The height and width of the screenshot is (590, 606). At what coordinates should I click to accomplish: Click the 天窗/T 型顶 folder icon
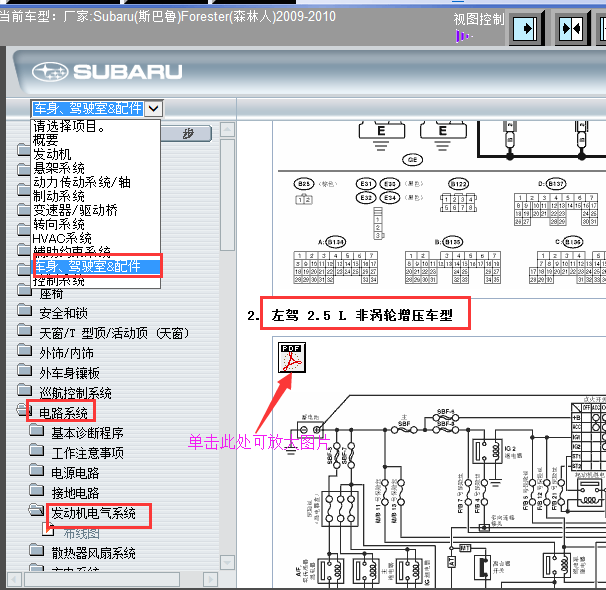(25, 330)
